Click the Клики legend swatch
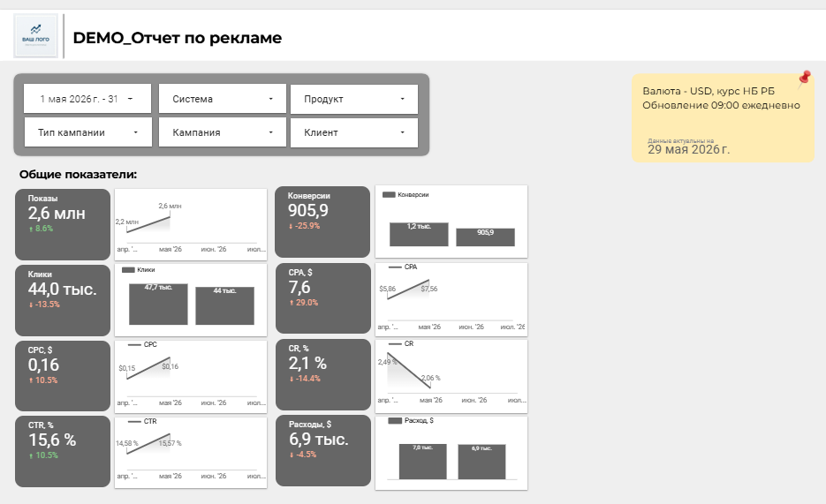This screenshot has height=504, width=826. (128, 270)
